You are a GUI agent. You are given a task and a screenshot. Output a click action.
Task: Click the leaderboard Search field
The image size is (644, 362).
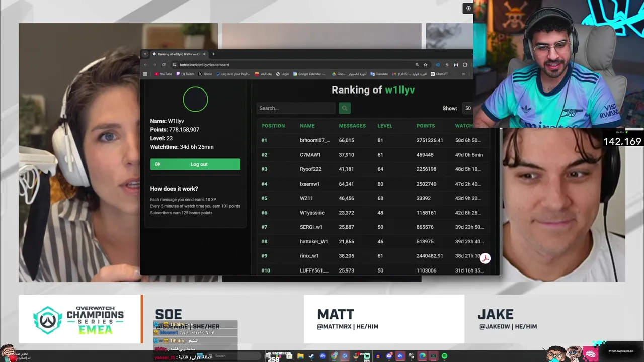[x=296, y=108]
